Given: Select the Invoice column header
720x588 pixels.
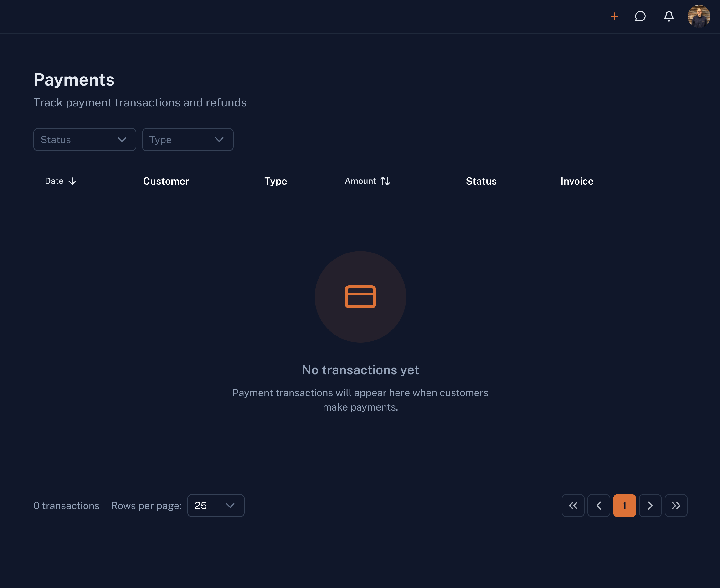Looking at the screenshot, I should [576, 181].
